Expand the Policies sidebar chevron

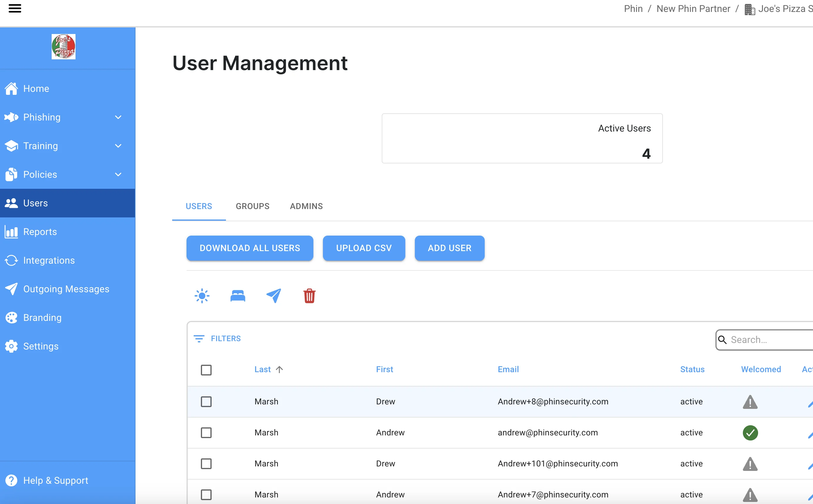click(x=118, y=175)
